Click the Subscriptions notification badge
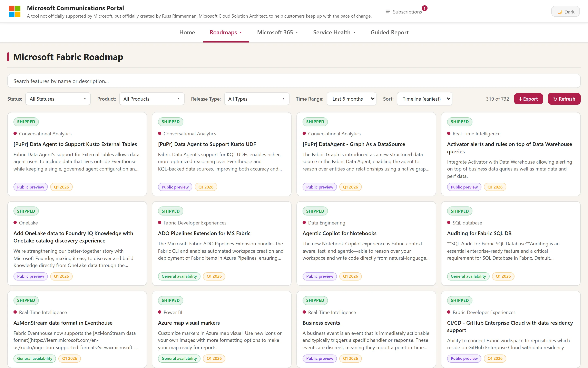Image resolution: width=588 pixels, height=368 pixels. (x=424, y=8)
